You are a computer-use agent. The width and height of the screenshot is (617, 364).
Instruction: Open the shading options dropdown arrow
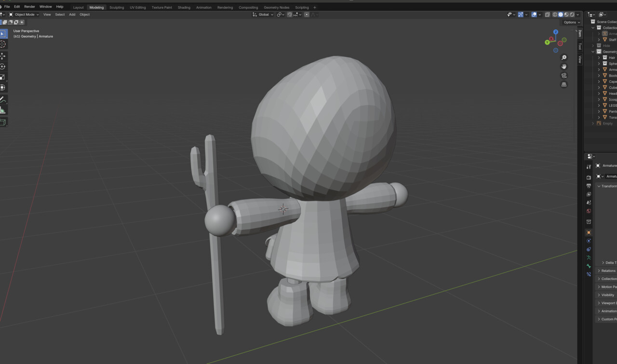pos(578,14)
